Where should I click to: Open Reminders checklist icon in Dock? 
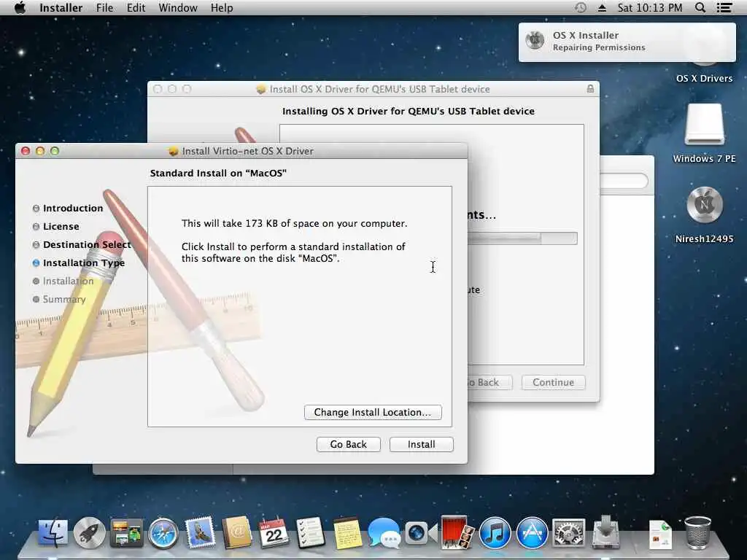point(310,532)
